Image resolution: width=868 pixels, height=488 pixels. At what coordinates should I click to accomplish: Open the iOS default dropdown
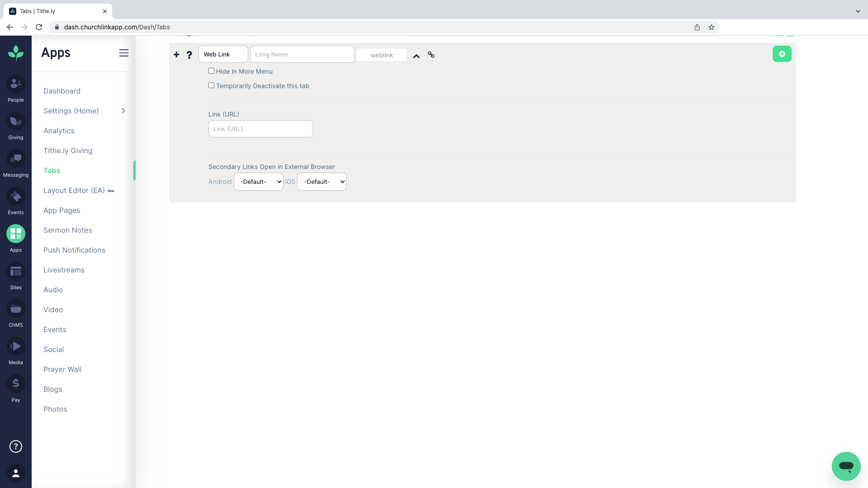321,182
